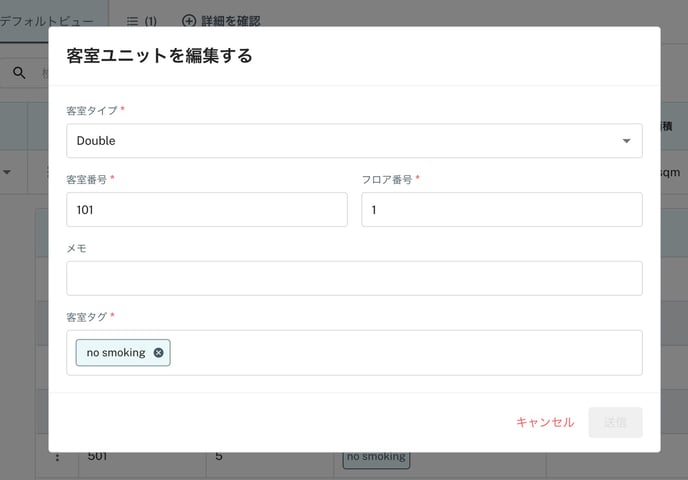This screenshot has height=480, width=688.
Task: Remove the no smoking tag chip
Action: 159,353
